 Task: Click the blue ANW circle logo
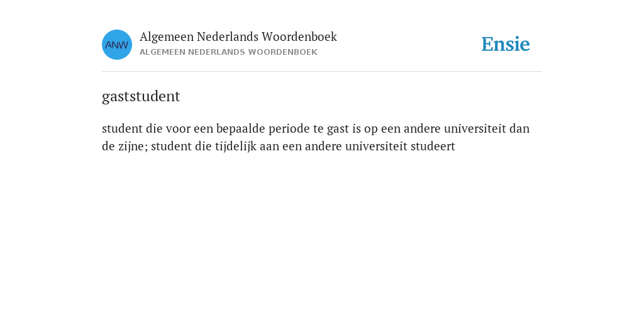coord(117,45)
